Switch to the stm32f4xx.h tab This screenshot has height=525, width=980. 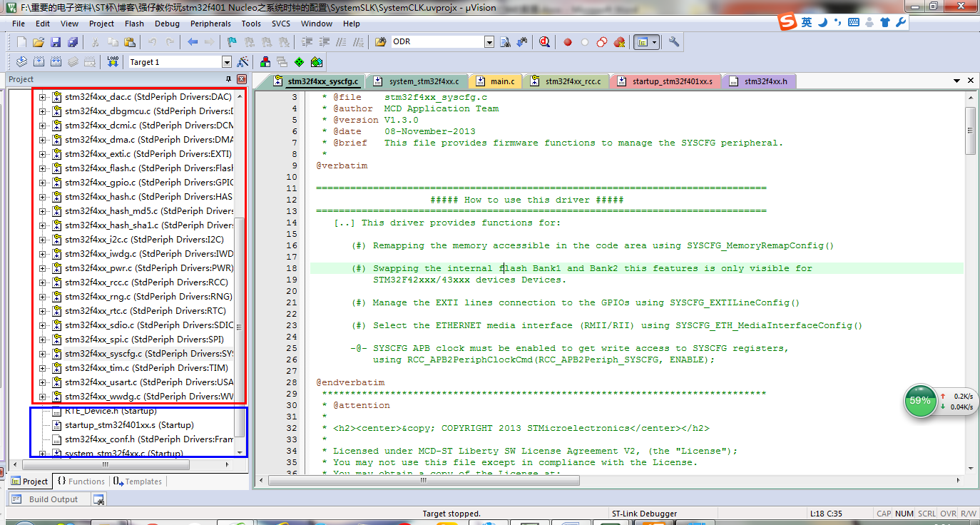pos(759,81)
